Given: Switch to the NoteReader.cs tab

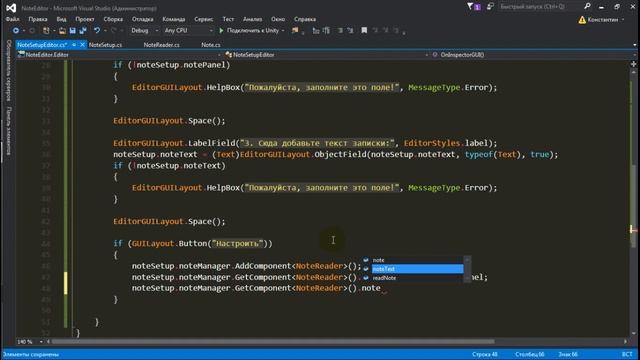Looking at the screenshot, I should tap(161, 45).
